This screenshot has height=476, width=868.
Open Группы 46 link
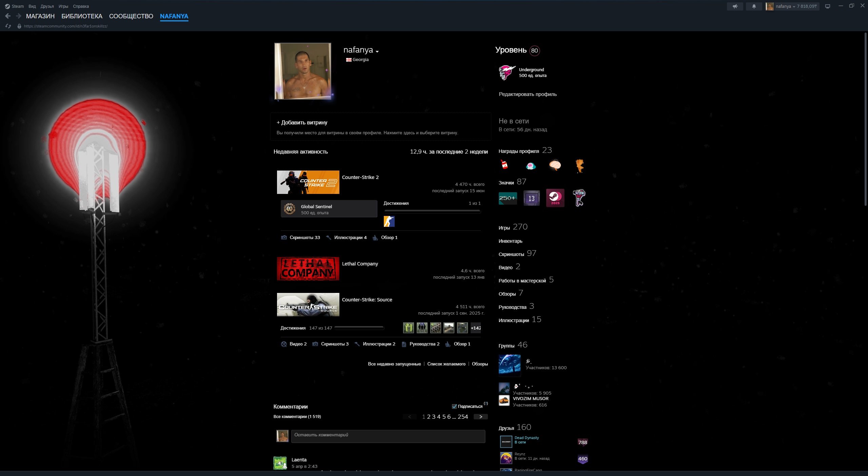[x=513, y=345]
